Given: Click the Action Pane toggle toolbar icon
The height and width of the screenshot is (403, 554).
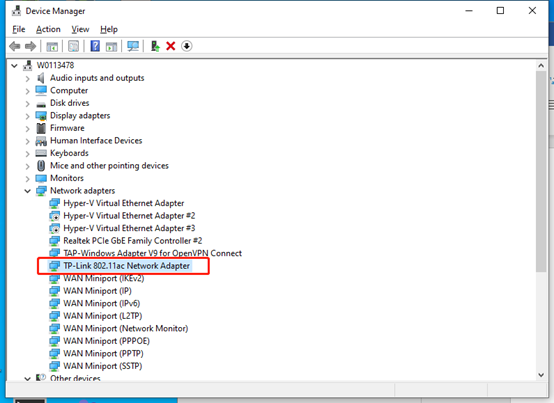Looking at the screenshot, I should coord(111,46).
